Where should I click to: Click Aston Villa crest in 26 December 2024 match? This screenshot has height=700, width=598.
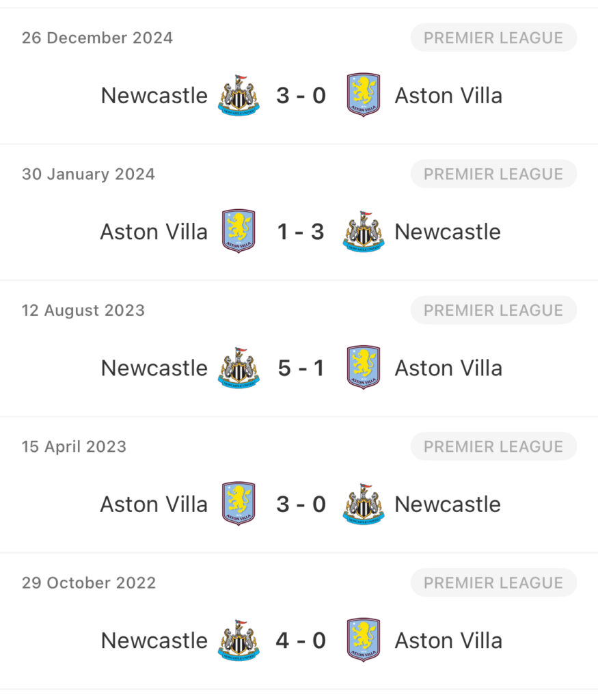(364, 95)
